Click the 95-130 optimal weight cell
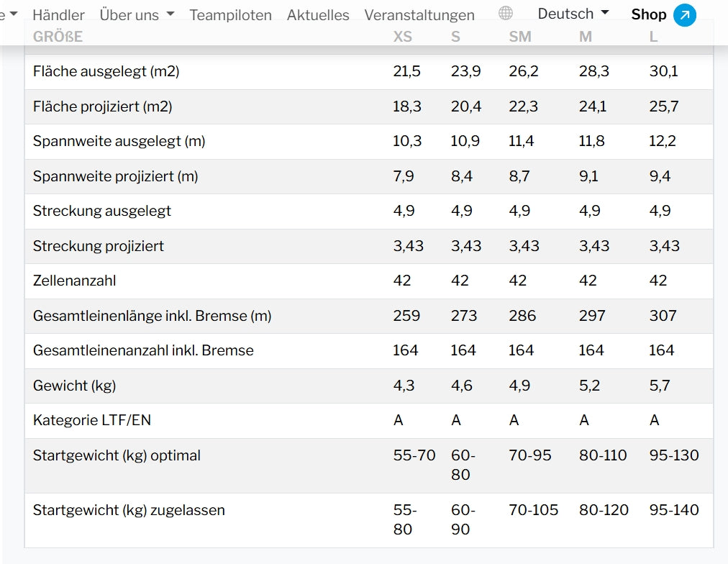The image size is (728, 564). pyautogui.click(x=674, y=455)
